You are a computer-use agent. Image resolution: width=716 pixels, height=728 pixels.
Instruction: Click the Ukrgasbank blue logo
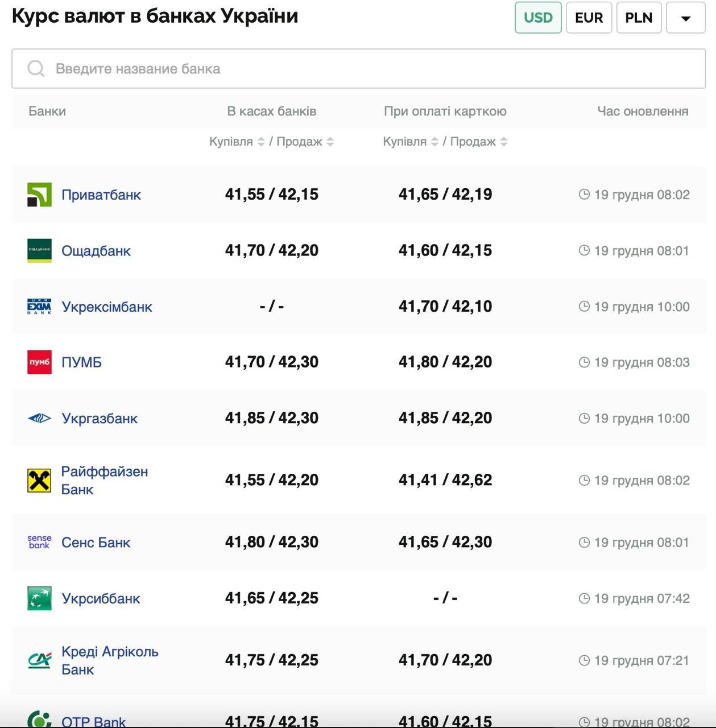(x=39, y=419)
